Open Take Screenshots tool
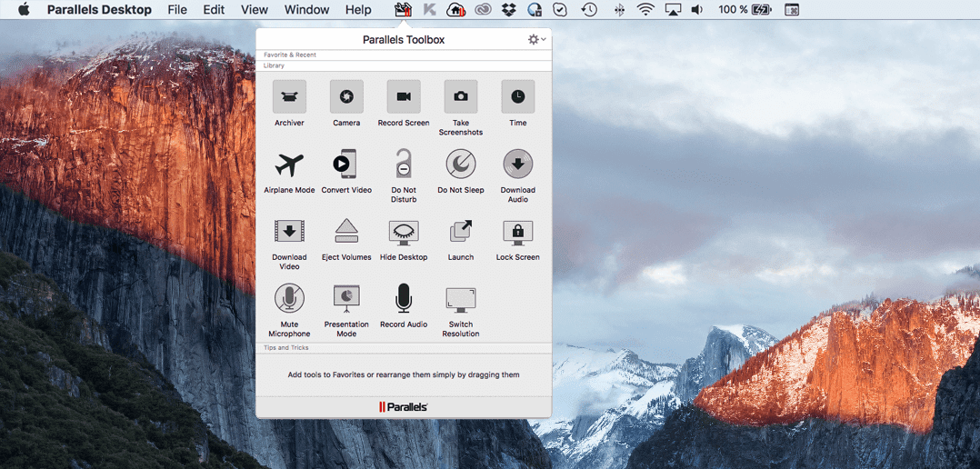The image size is (980, 469). [461, 96]
